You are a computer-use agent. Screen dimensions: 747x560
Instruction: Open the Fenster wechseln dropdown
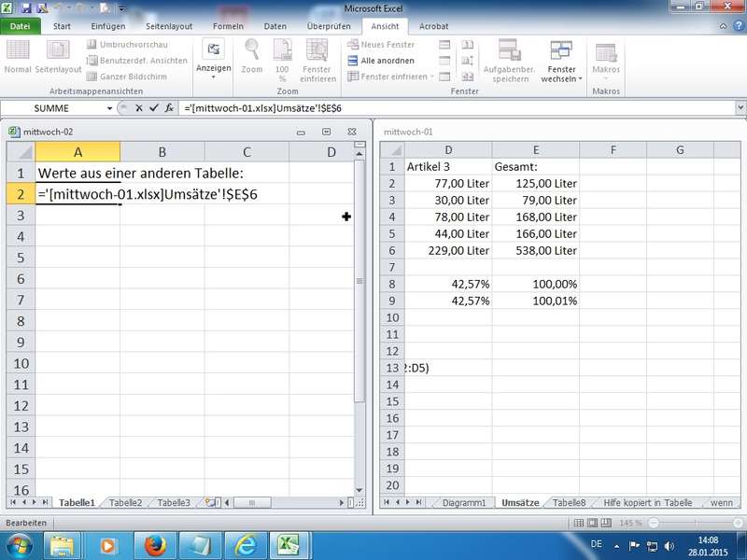pos(561,75)
